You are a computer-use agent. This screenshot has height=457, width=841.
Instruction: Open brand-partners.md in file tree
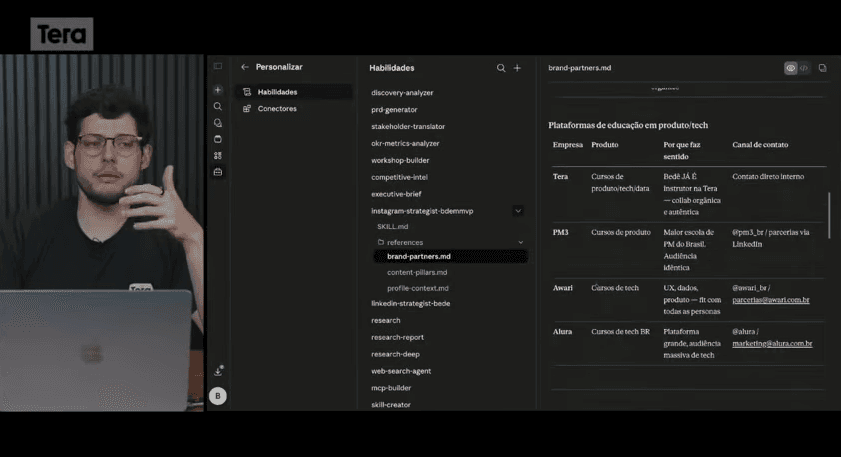(x=451, y=256)
